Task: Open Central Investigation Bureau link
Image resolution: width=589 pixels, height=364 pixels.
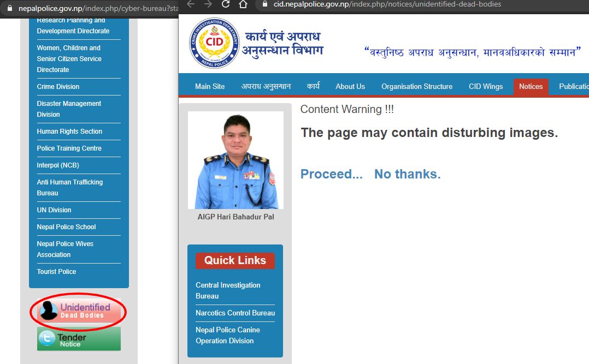Action: 228,290
